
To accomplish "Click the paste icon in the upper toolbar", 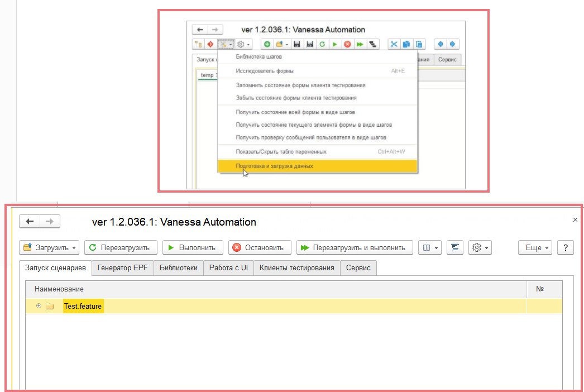I will tap(419, 44).
